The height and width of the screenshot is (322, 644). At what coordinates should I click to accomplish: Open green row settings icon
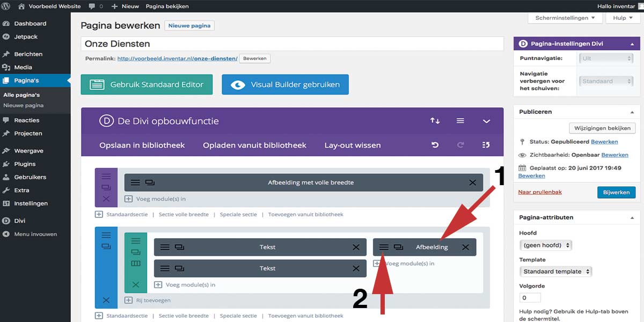(135, 241)
